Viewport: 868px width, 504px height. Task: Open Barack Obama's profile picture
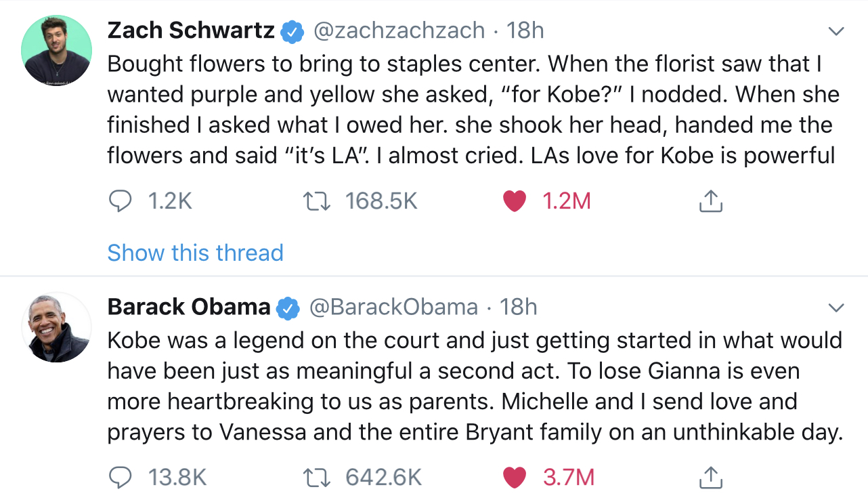coord(57,327)
